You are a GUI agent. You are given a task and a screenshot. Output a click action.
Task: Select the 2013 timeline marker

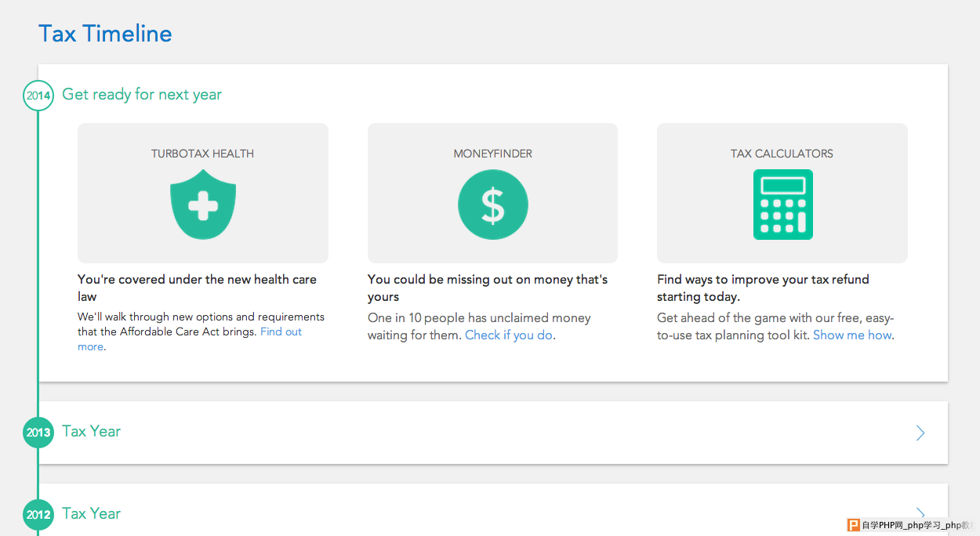pos(38,433)
